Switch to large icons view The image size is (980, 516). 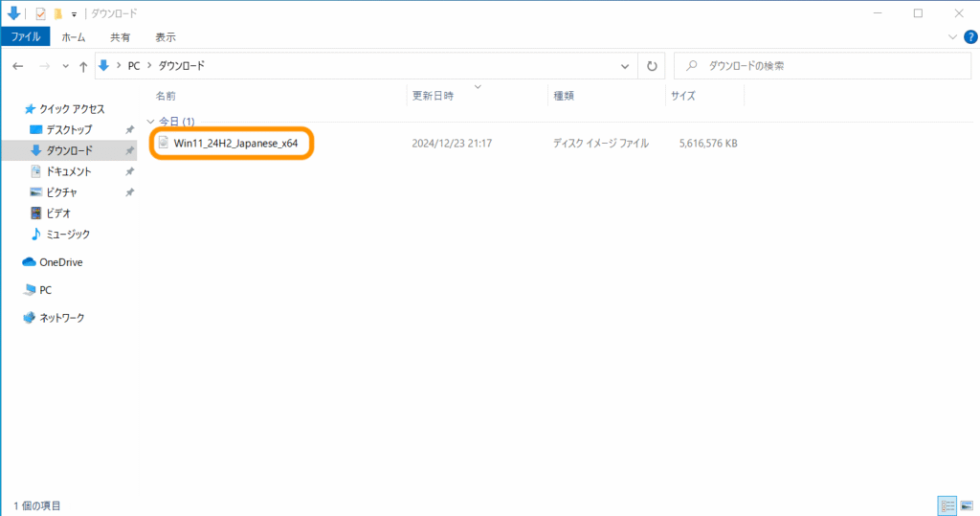[967, 505]
